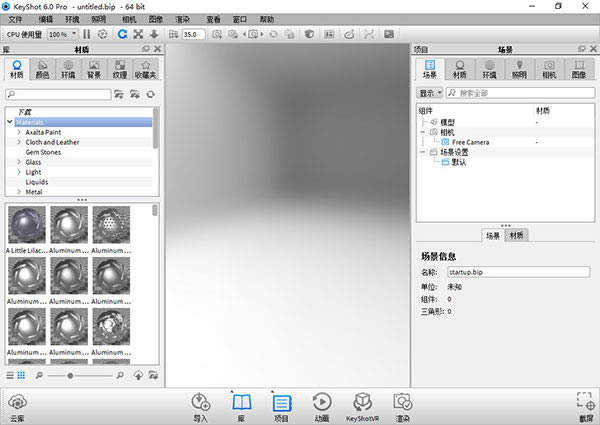
Task: Open the 收藏夹 favorites tab
Action: click(146, 69)
